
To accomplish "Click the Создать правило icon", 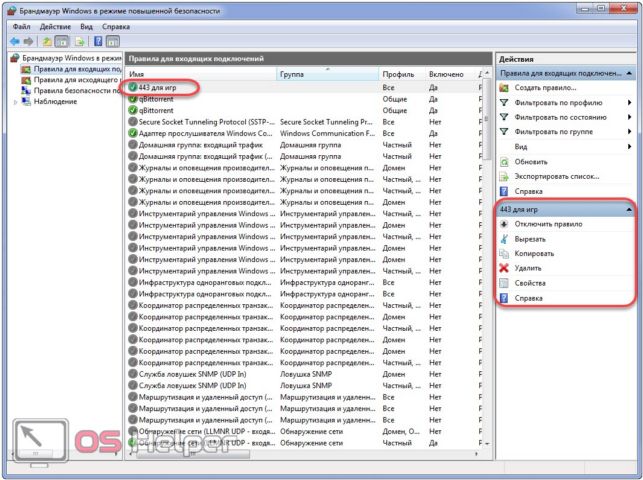I will [504, 88].
